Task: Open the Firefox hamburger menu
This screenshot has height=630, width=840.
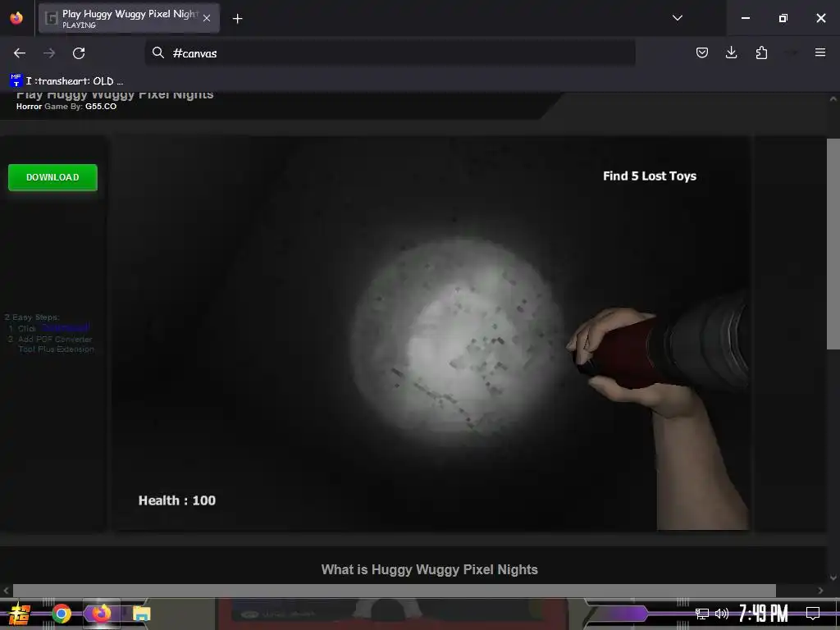Action: [820, 52]
